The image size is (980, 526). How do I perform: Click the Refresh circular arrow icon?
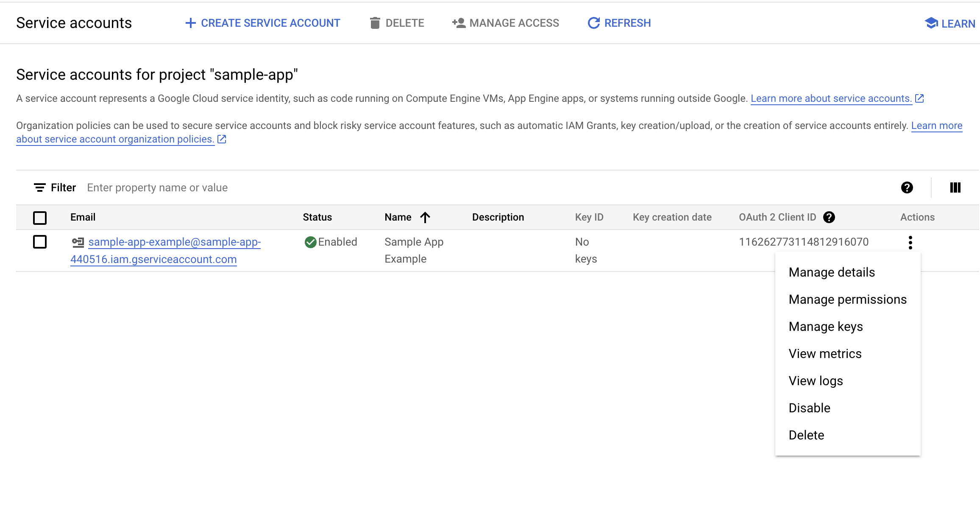point(593,23)
